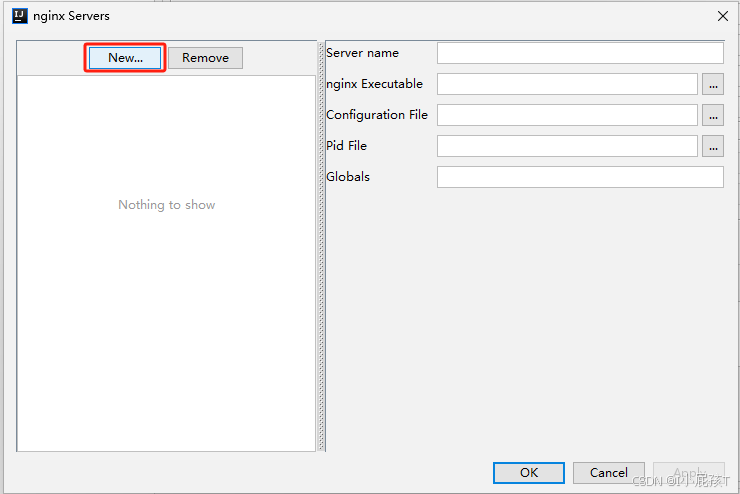Browse for Configuration File with ellipsis button
Image resolution: width=740 pixels, height=494 pixels.
coord(713,115)
